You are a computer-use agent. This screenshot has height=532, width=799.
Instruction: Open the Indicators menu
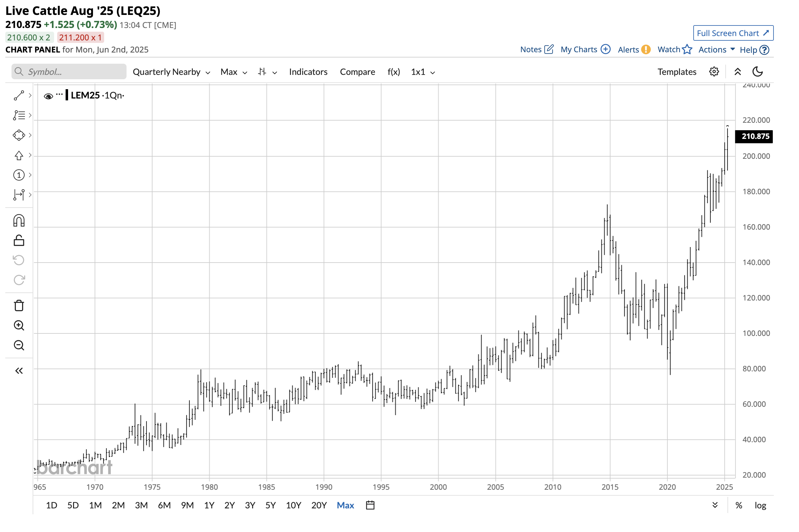point(308,72)
